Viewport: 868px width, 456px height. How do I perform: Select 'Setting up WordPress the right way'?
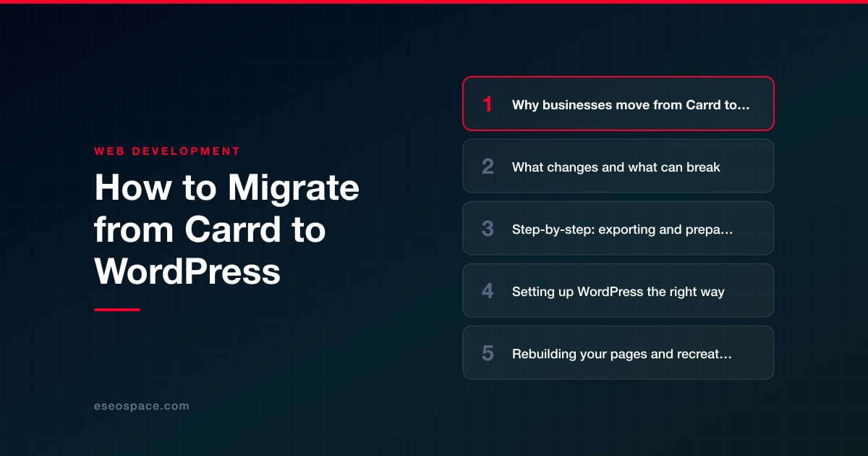point(618,290)
